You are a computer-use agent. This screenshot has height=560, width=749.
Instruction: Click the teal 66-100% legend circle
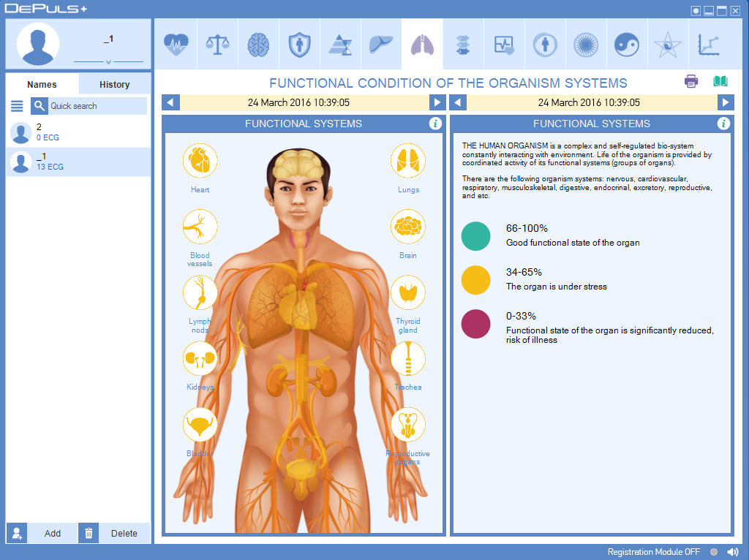[475, 236]
